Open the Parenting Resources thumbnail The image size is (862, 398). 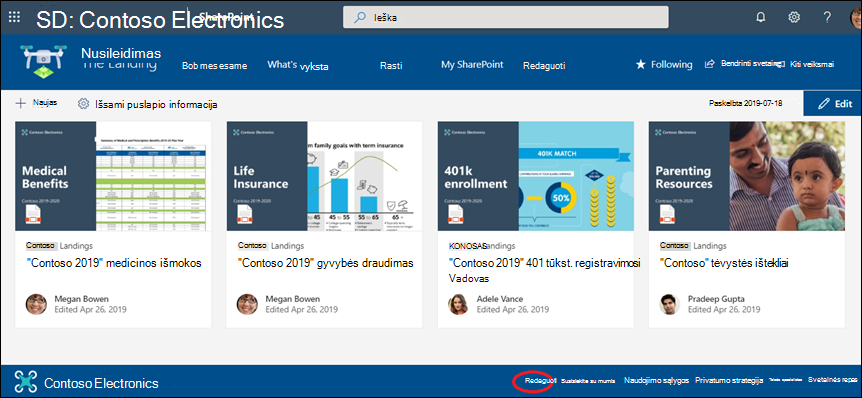click(747, 176)
